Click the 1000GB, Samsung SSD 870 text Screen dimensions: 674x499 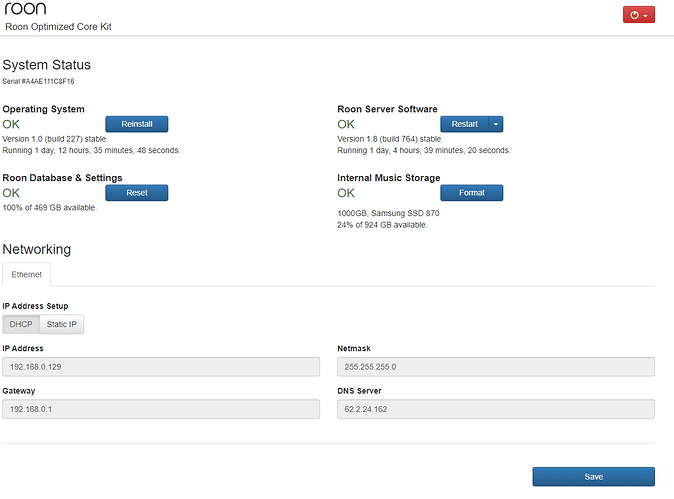tap(388, 213)
